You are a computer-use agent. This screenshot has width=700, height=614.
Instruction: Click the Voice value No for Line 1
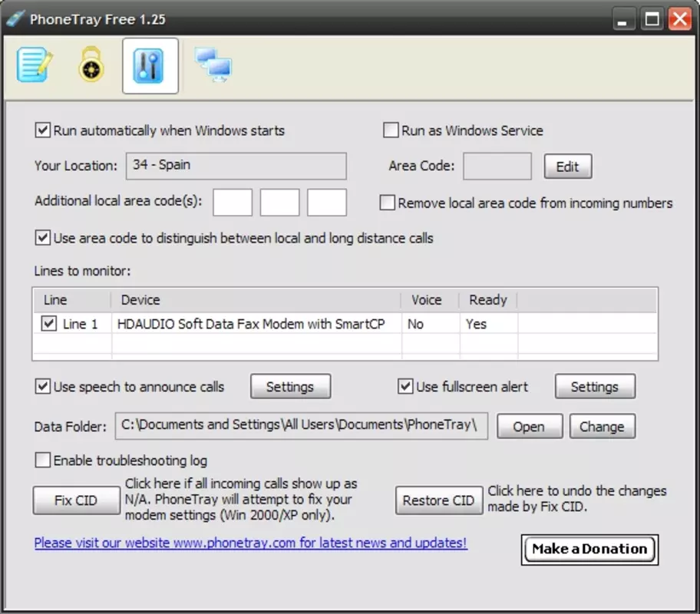tap(415, 324)
